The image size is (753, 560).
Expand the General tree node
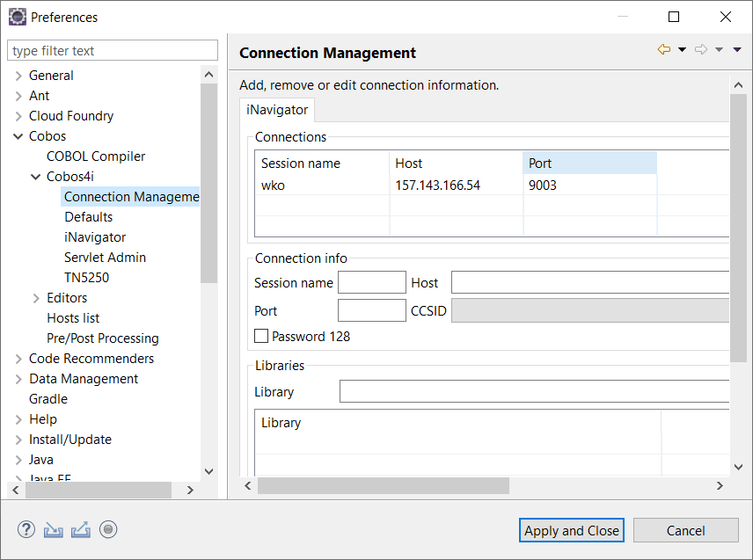pos(18,76)
